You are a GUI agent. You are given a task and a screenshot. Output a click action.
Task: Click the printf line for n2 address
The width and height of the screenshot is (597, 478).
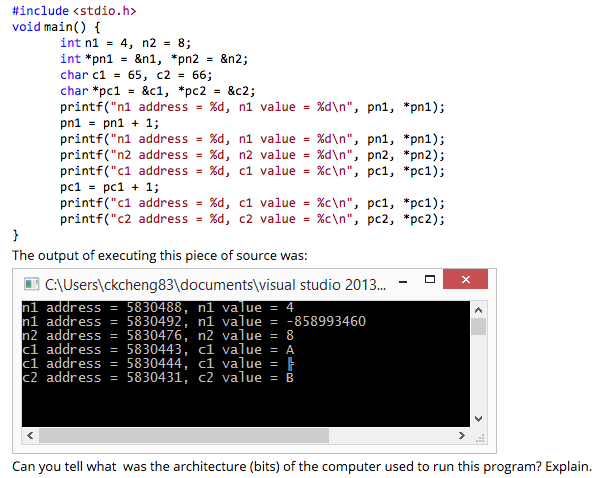coord(252,155)
